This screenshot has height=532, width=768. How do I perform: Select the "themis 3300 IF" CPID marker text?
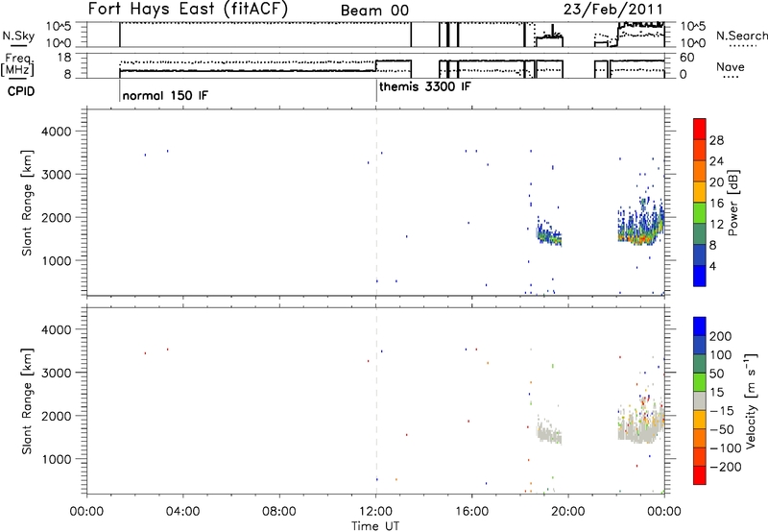[x=425, y=86]
